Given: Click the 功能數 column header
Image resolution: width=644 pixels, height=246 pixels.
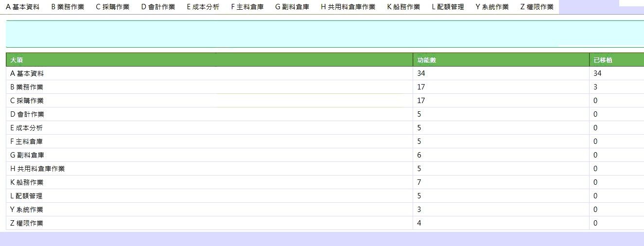Looking at the screenshot, I should click(x=501, y=60).
